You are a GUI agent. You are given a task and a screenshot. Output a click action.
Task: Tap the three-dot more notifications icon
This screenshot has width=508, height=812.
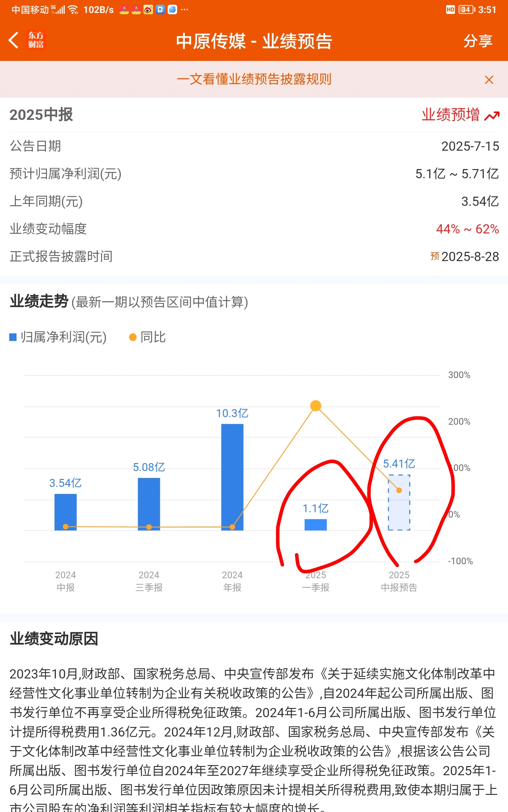(184, 10)
